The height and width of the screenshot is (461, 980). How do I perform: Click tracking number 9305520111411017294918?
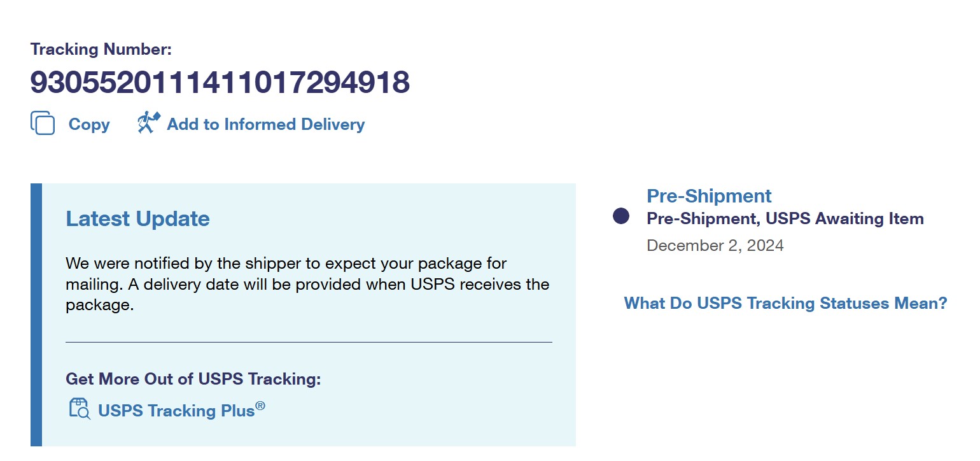[x=220, y=82]
